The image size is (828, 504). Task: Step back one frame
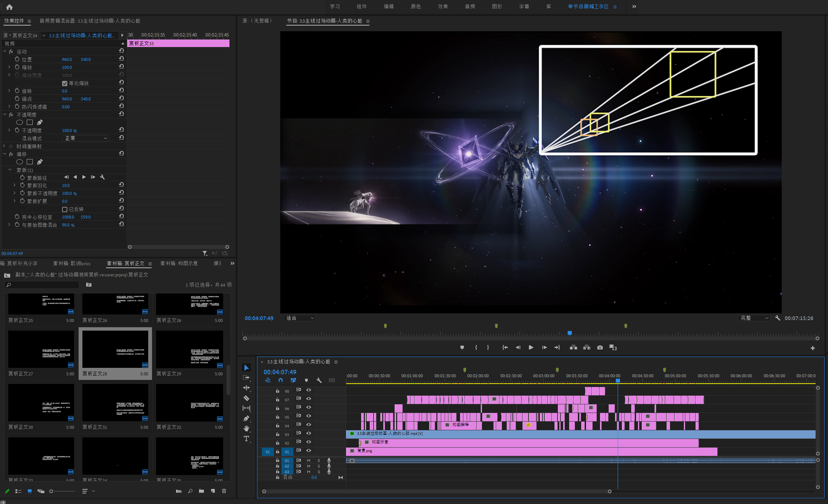[518, 348]
